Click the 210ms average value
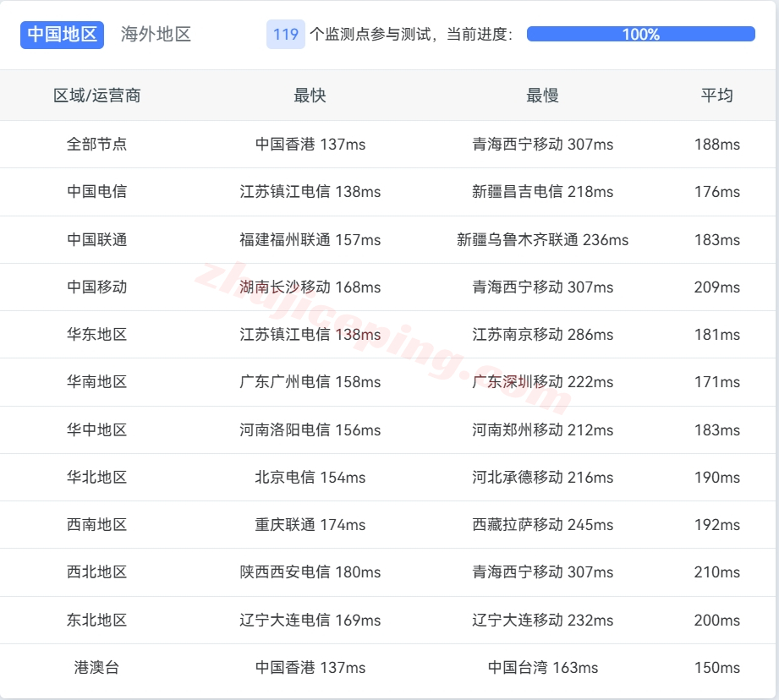779x700 pixels. [717, 571]
